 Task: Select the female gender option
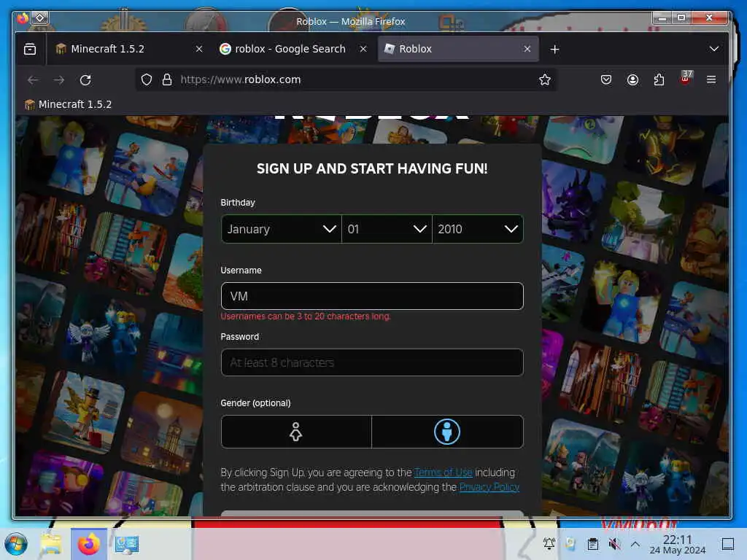pos(296,432)
